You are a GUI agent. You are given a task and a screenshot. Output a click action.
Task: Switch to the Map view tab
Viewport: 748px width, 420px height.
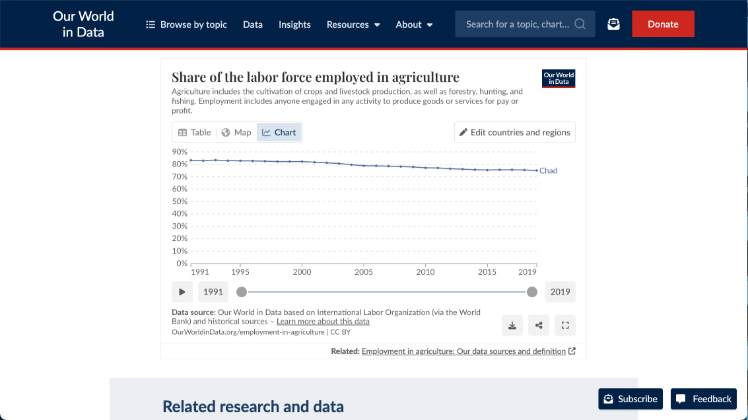(x=236, y=132)
